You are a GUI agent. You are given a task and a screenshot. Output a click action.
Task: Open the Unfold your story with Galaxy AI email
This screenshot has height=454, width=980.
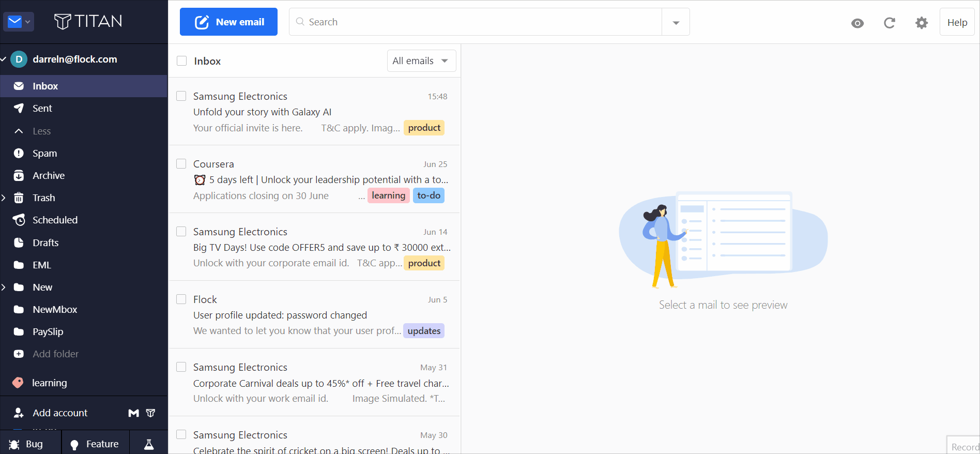coord(314,112)
